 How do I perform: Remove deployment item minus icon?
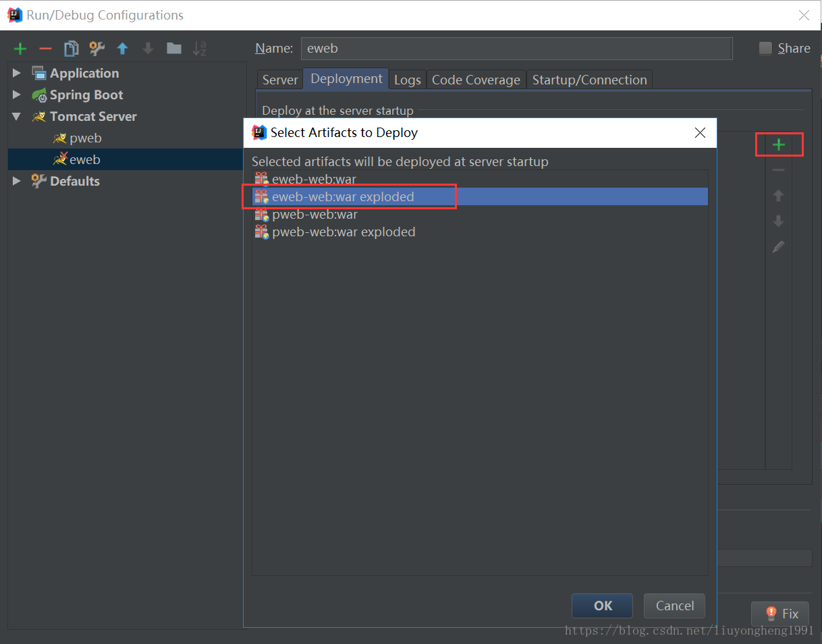pos(779,170)
